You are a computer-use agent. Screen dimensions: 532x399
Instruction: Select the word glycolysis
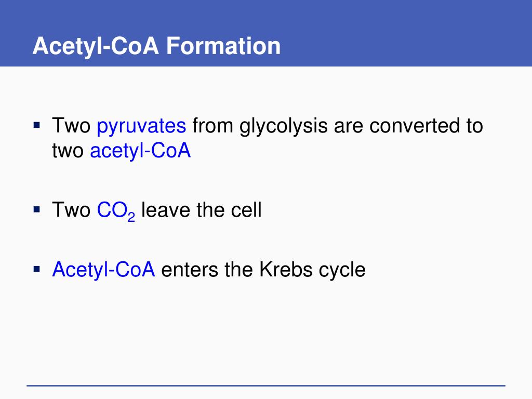point(284,126)
